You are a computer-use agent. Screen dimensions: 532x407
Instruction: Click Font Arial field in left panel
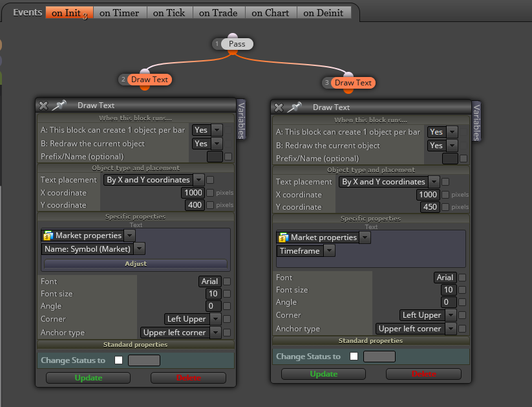[209, 281]
